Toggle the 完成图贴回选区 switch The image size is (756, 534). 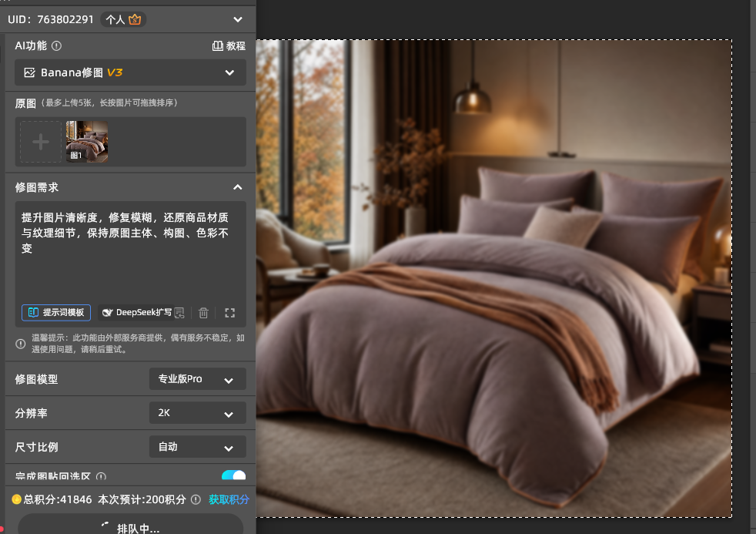[x=233, y=475]
